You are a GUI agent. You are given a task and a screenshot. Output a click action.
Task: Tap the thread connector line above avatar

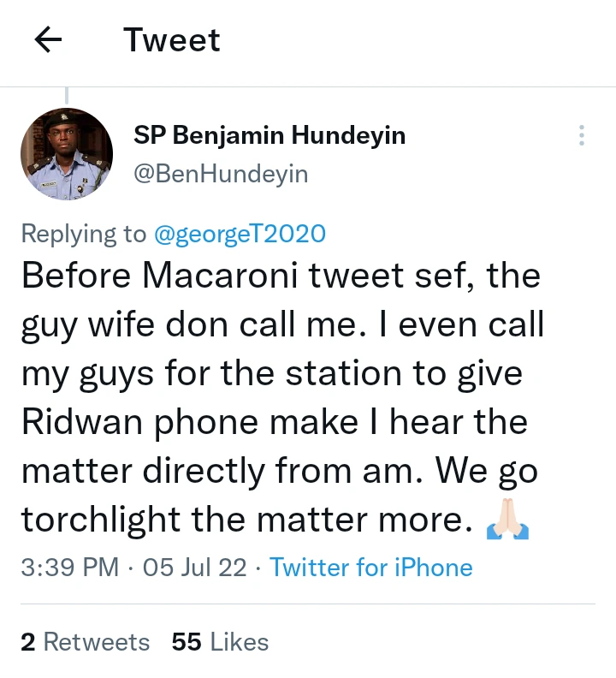[67, 95]
